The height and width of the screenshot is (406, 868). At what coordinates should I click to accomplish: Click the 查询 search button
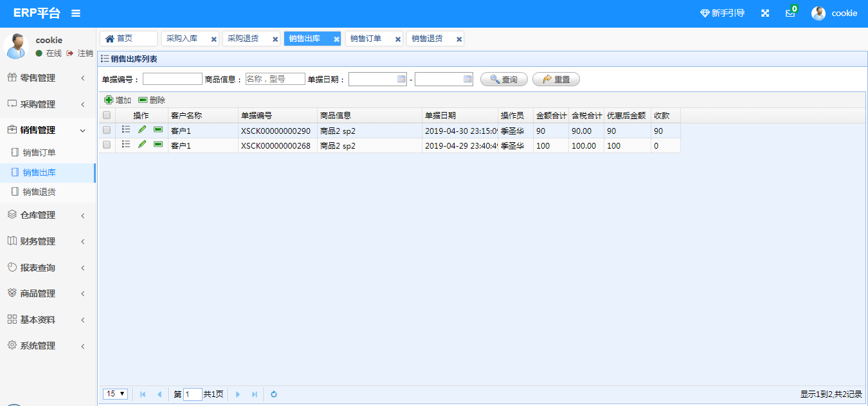(504, 79)
